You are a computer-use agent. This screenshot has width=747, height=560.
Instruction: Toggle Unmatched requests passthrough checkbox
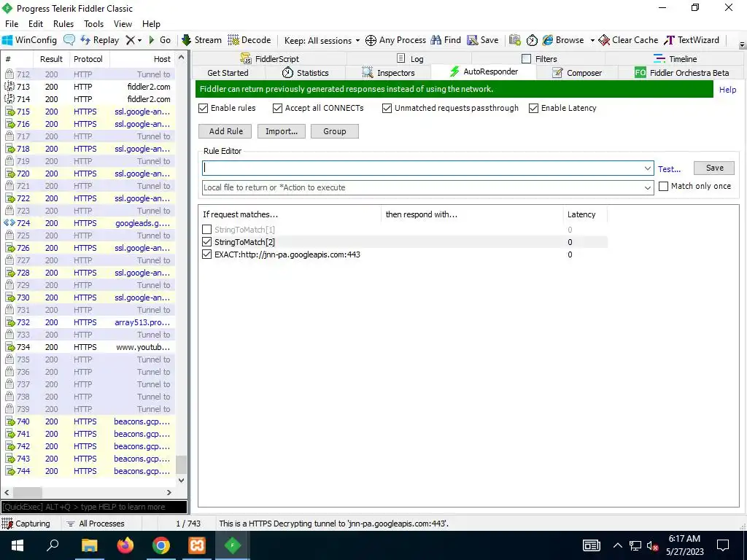387,108
